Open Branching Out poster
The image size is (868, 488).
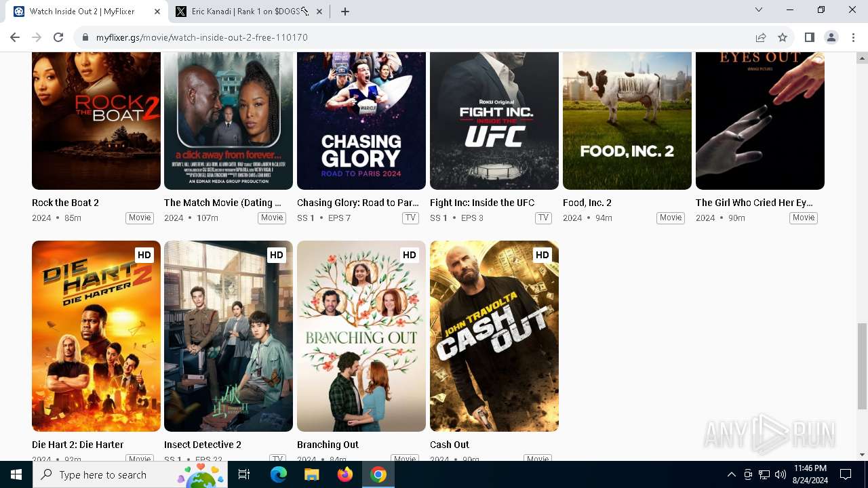361,336
